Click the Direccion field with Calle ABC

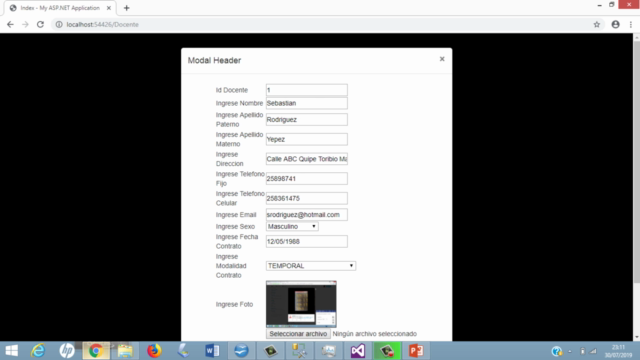pos(307,159)
